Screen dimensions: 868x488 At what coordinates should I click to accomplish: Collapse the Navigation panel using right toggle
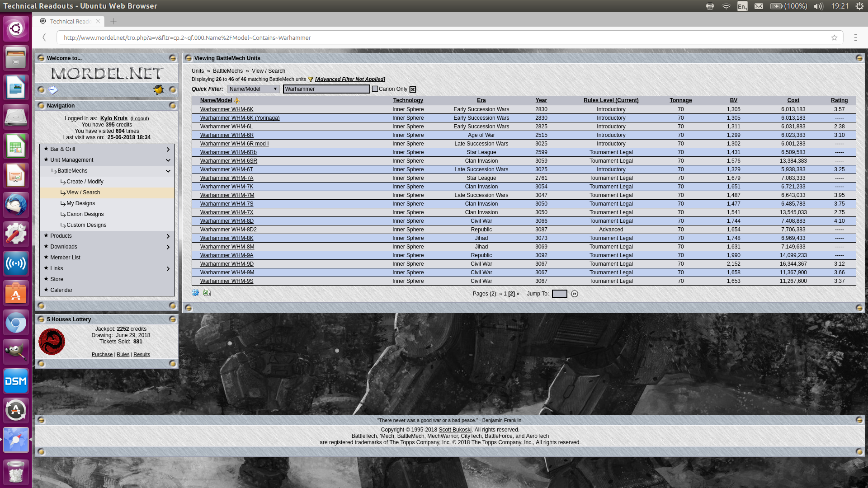point(172,105)
